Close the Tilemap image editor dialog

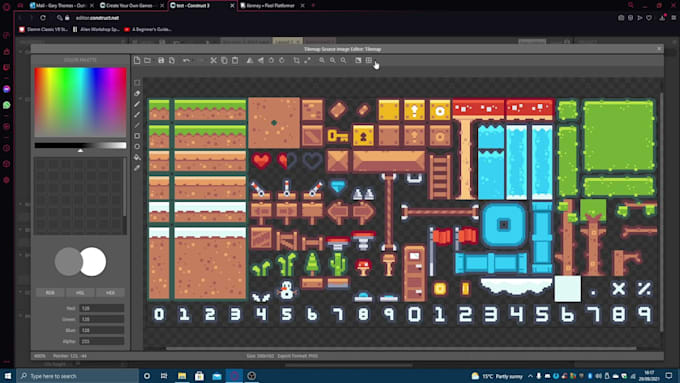(659, 49)
